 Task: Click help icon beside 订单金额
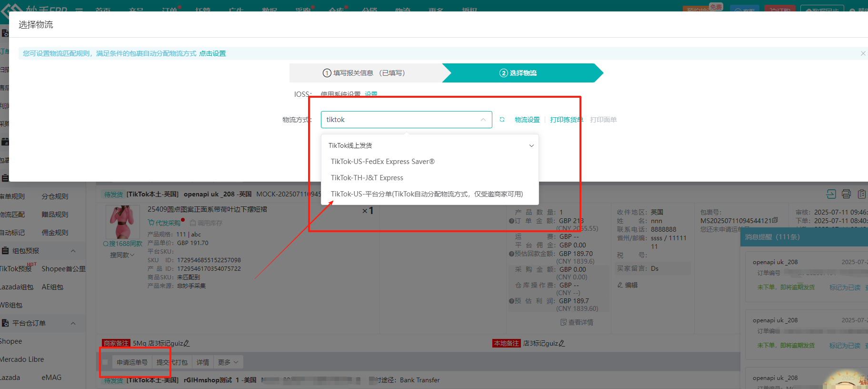(x=511, y=221)
